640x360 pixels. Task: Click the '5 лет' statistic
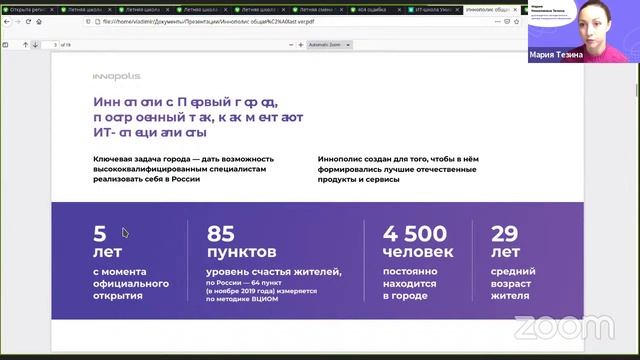[107, 242]
